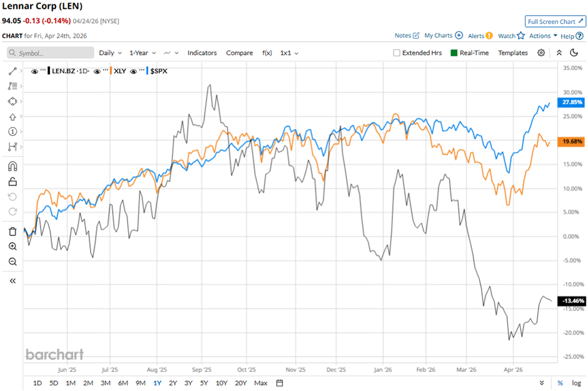Open chart settings gear icon
The height and width of the screenshot is (391, 588).
coord(541,53)
